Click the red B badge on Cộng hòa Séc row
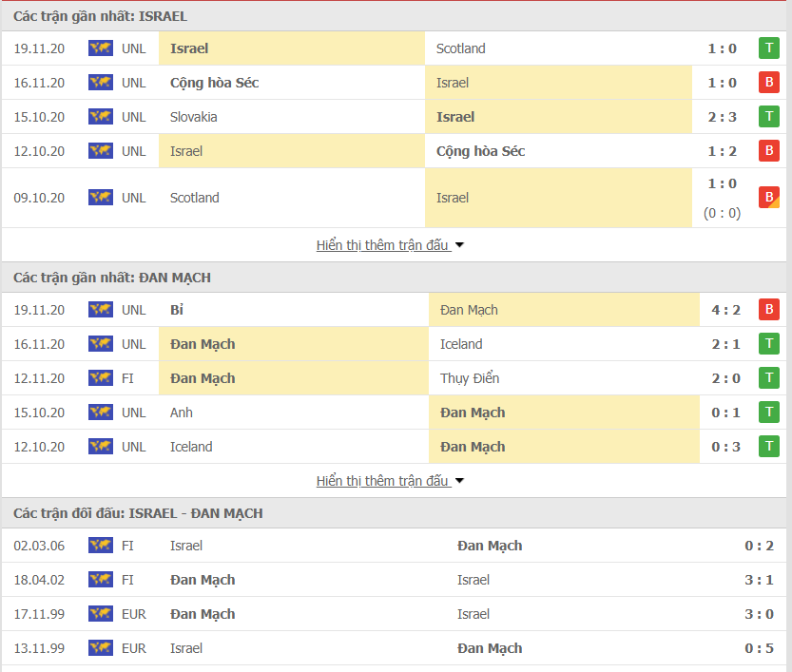 tap(769, 82)
